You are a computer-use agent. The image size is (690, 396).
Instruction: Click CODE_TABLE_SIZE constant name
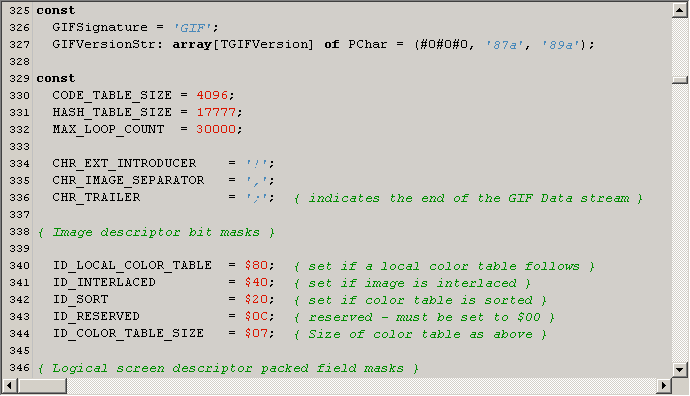click(x=112, y=95)
